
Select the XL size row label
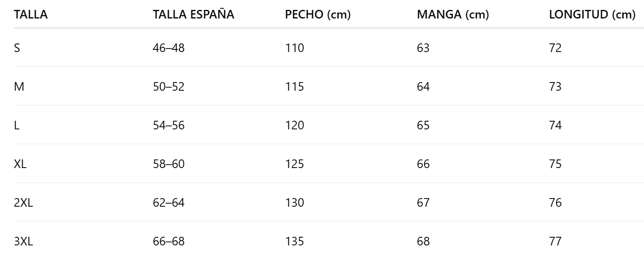pyautogui.click(x=20, y=164)
